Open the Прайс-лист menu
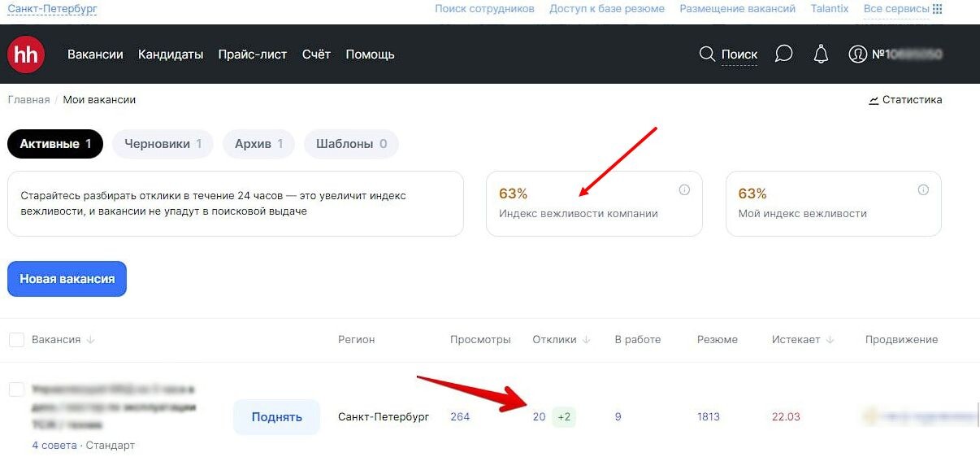Screen dimensions: 980x457 pos(253,54)
